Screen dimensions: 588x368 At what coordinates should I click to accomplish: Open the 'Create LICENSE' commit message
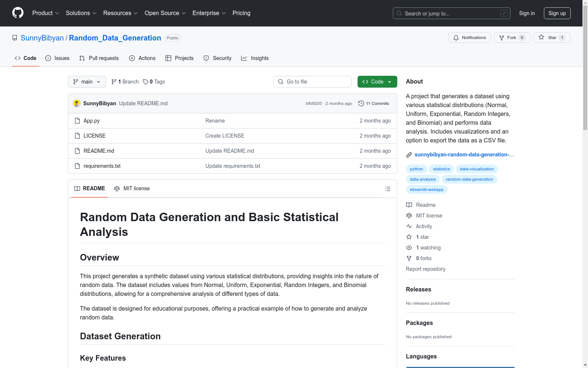[225, 136]
